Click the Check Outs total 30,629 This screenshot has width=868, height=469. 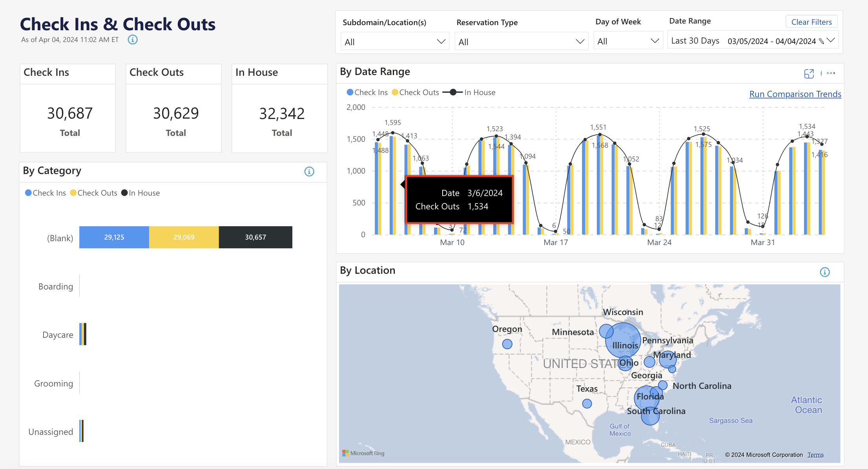[x=176, y=114]
